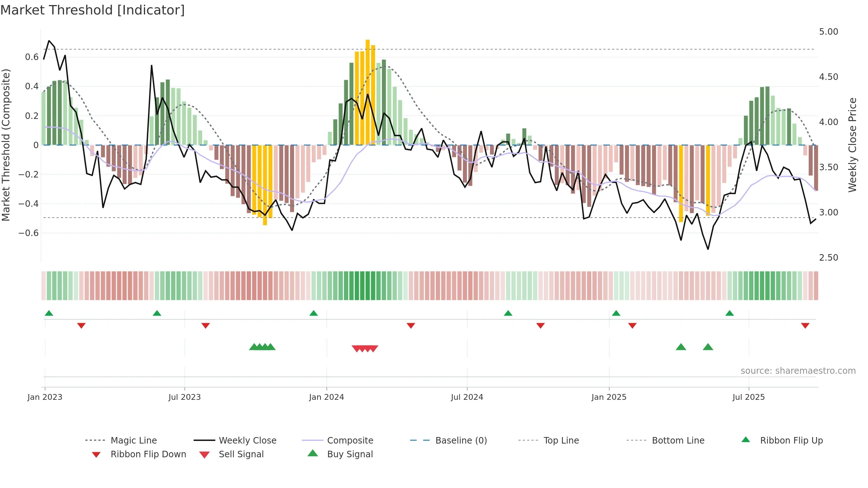The image size is (868, 488).
Task: Click the Market Threshold [Indicator] chart title
Action: [93, 10]
